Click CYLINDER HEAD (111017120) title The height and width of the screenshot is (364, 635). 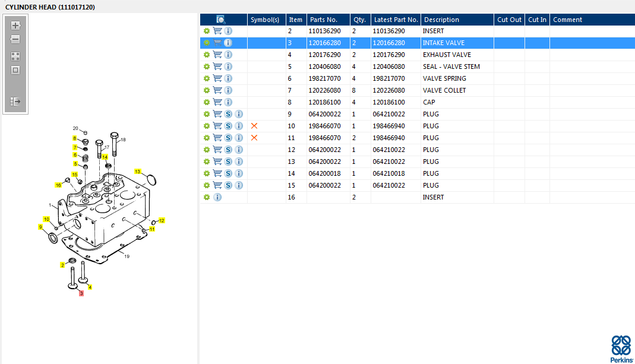(50, 7)
